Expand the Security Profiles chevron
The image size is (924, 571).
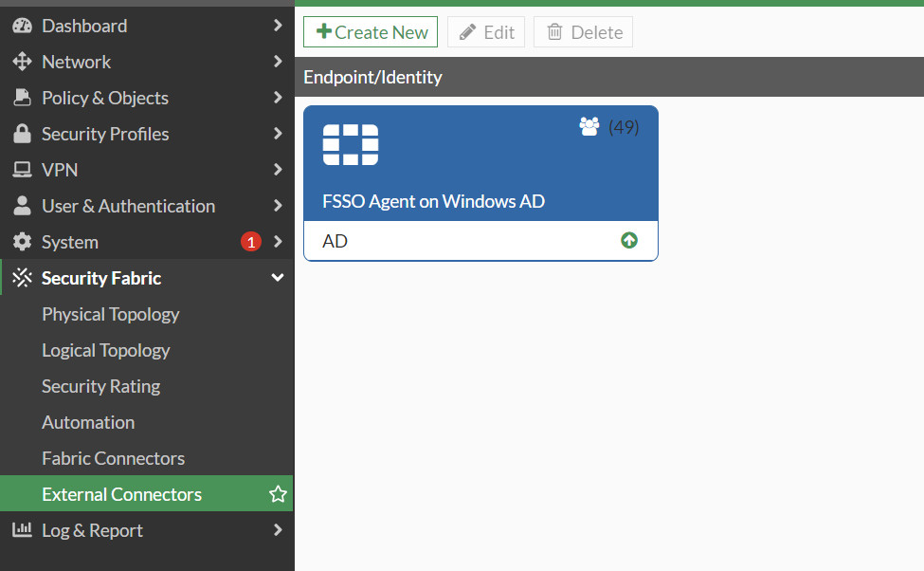(278, 134)
